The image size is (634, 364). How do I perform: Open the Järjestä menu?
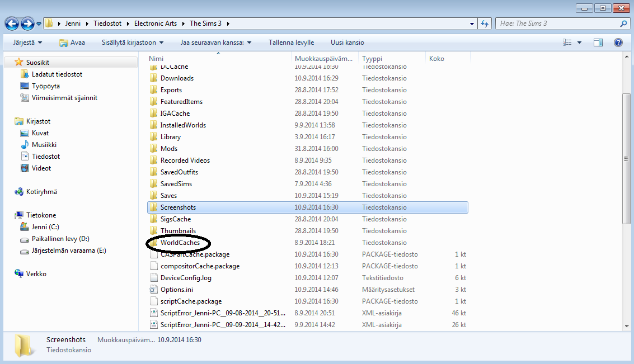27,42
